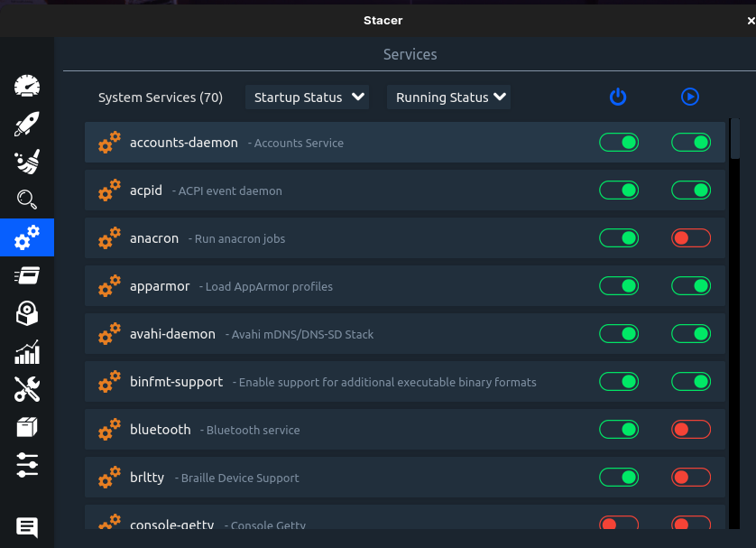Turn on bluetooth running toggle
This screenshot has height=548, width=756.
691,430
